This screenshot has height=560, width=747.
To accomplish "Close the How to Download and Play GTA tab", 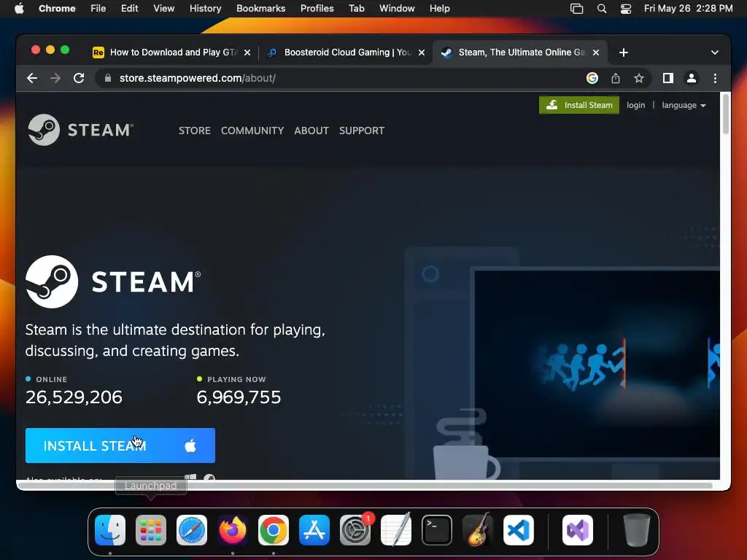I will (247, 52).
